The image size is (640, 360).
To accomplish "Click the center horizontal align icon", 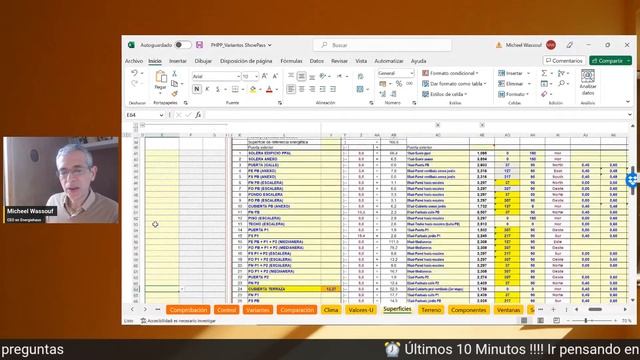I will coord(302,89).
